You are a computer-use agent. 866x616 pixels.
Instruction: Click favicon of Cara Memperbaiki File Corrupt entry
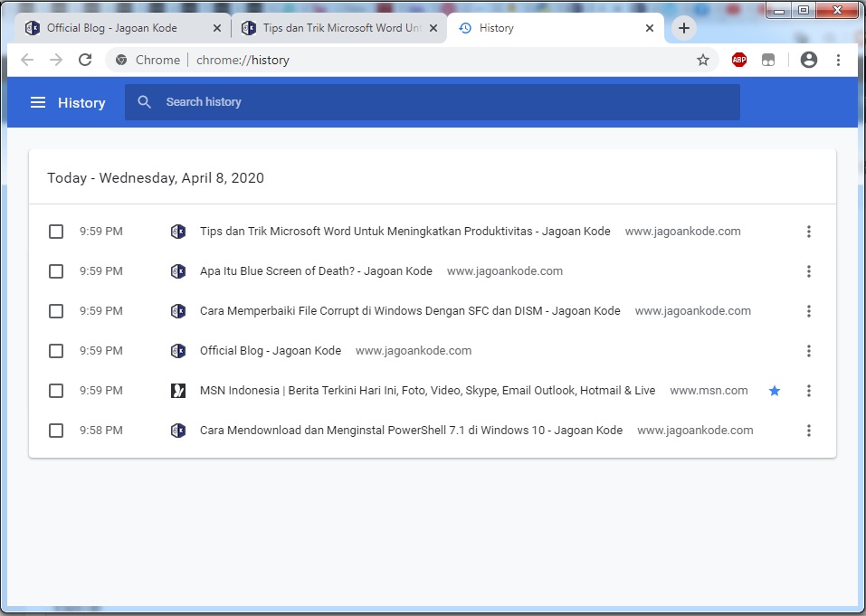point(178,311)
